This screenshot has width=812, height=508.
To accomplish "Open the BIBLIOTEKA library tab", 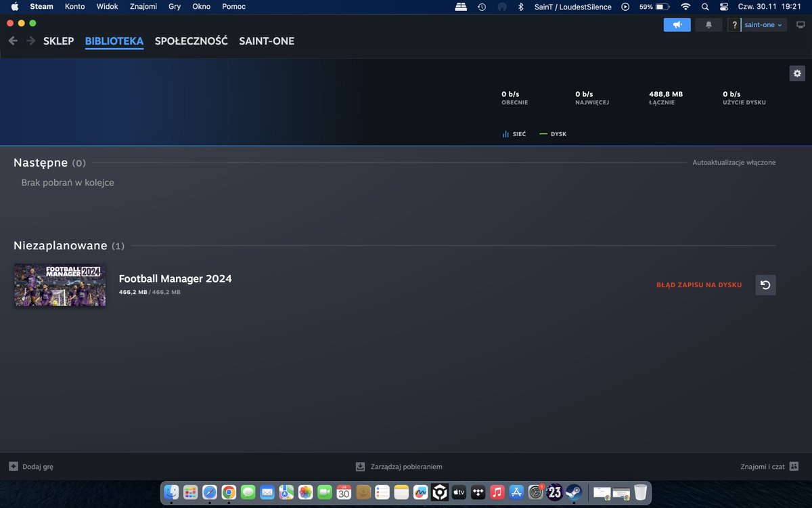I will pyautogui.click(x=114, y=41).
